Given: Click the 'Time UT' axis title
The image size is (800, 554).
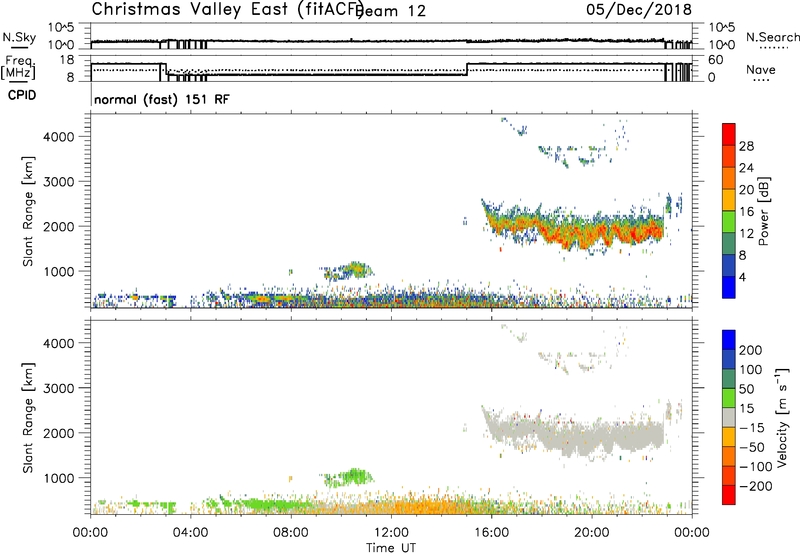Looking at the screenshot, I should [x=391, y=548].
